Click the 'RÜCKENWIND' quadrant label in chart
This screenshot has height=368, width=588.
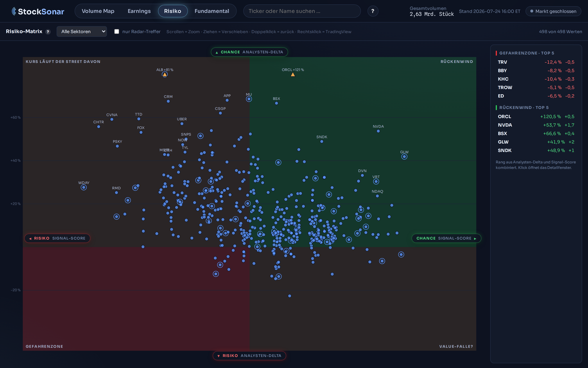tap(457, 62)
